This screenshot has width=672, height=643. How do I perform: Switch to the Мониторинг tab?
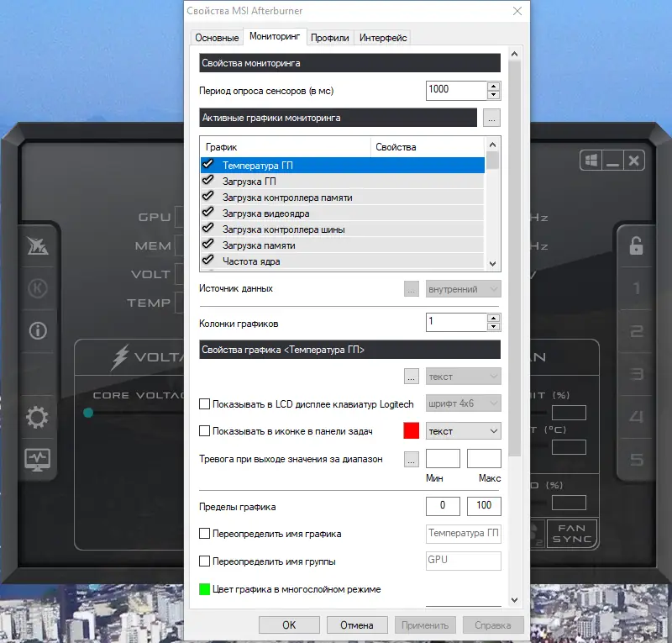tap(275, 36)
